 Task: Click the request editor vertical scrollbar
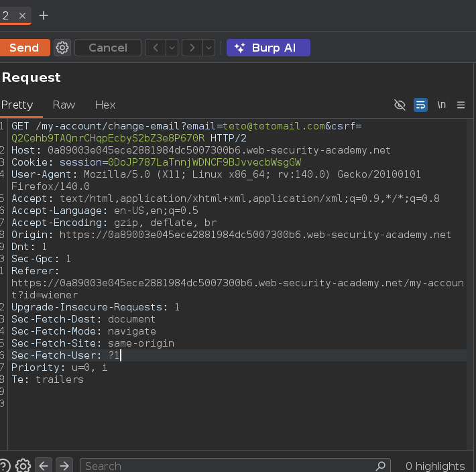pos(470,284)
